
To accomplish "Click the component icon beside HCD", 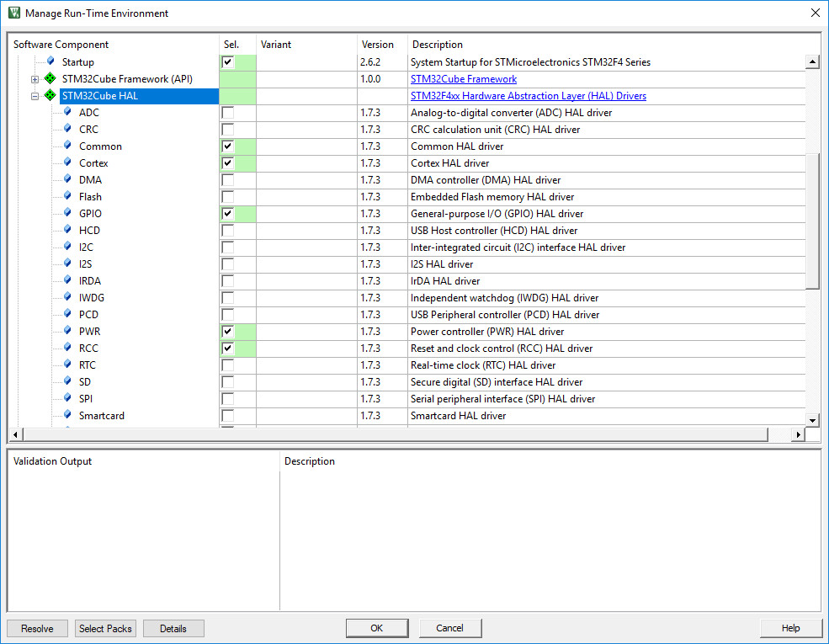I will 67,230.
